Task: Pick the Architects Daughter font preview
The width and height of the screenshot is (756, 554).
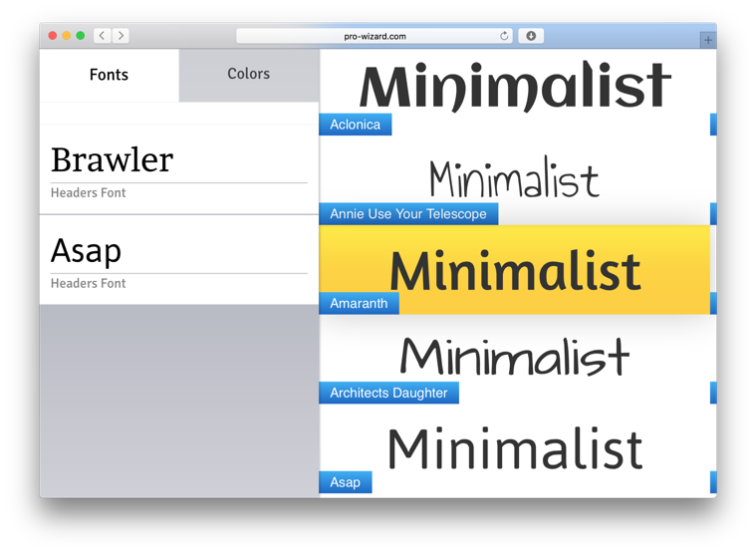Action: 517,360
